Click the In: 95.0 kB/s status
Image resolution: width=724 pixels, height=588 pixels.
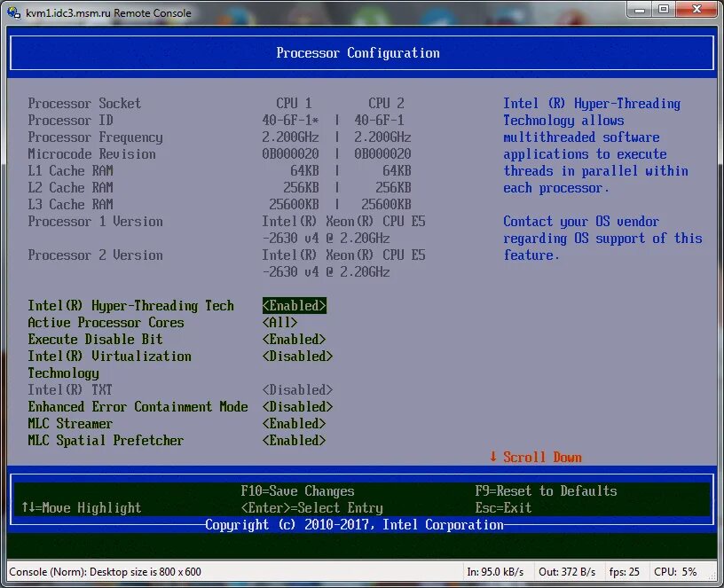tap(495, 572)
